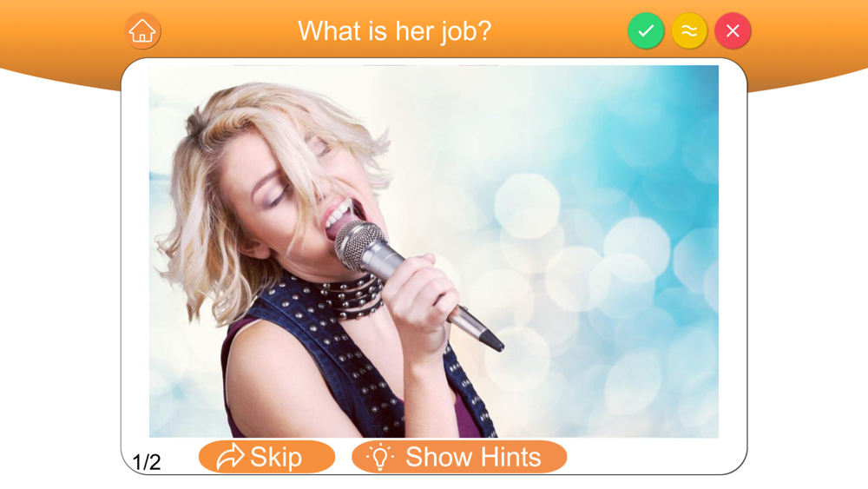Mark answer incorrect with red X
The height and width of the screenshot is (489, 868).
pyautogui.click(x=733, y=31)
